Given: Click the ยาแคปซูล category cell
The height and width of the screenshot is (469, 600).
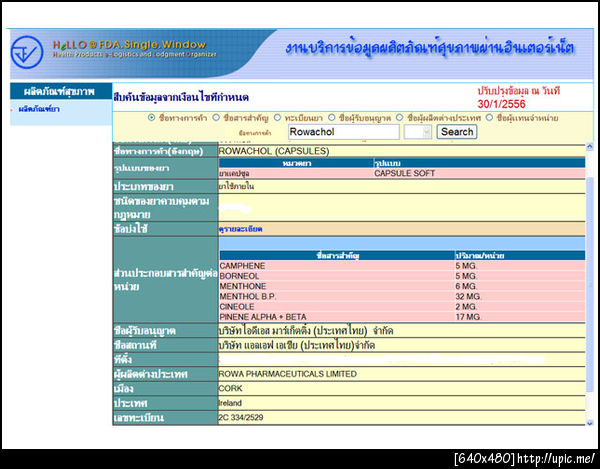Looking at the screenshot, I should [x=296, y=173].
